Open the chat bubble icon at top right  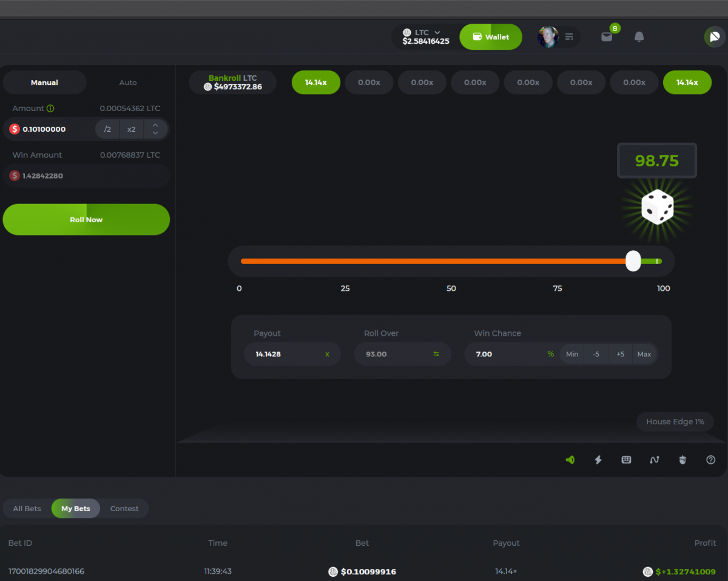click(x=715, y=37)
